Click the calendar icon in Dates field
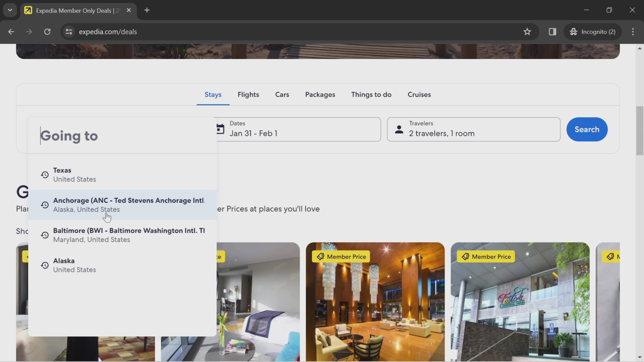644x362 pixels. click(x=220, y=129)
